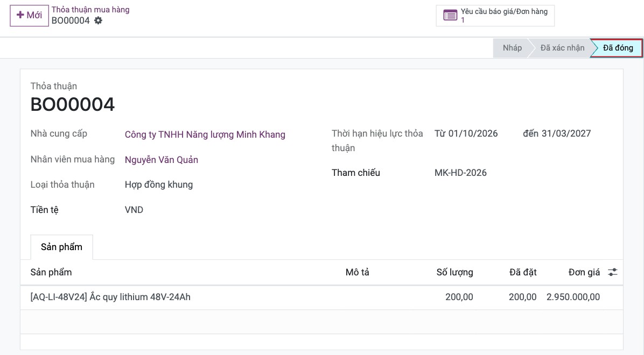Image resolution: width=644 pixels, height=355 pixels.
Task: Click the end date đến 31/03/2027
Action: 557,133
